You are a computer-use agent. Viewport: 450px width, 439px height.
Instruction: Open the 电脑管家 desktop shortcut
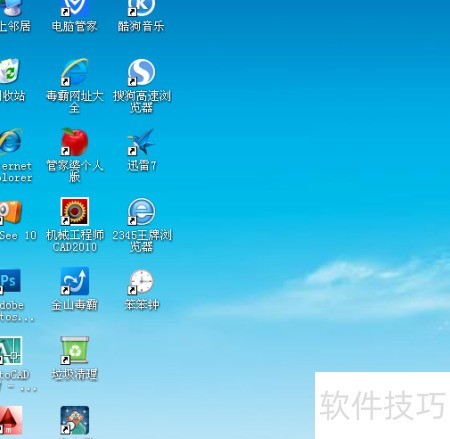coord(75,8)
